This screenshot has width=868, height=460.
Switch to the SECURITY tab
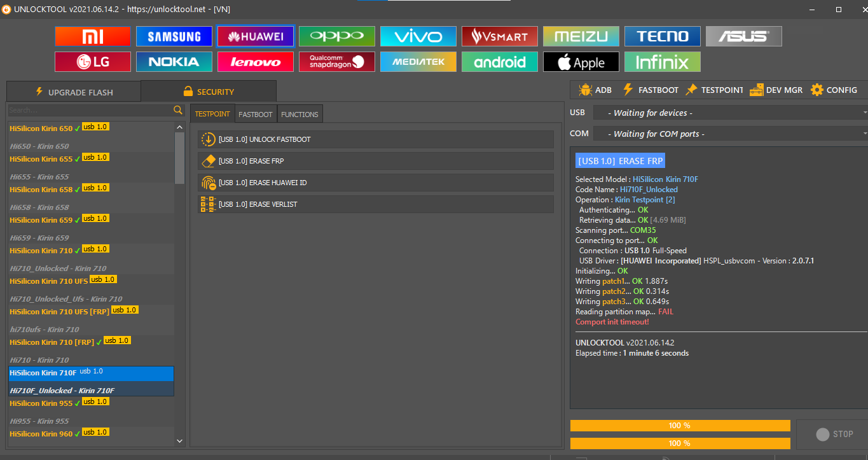209,92
